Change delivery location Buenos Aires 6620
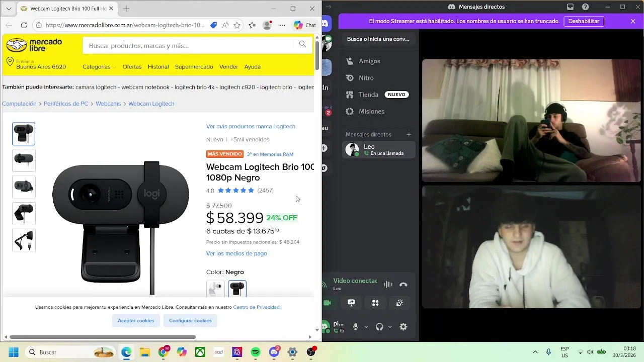This screenshot has width=644, height=362. [x=36, y=64]
